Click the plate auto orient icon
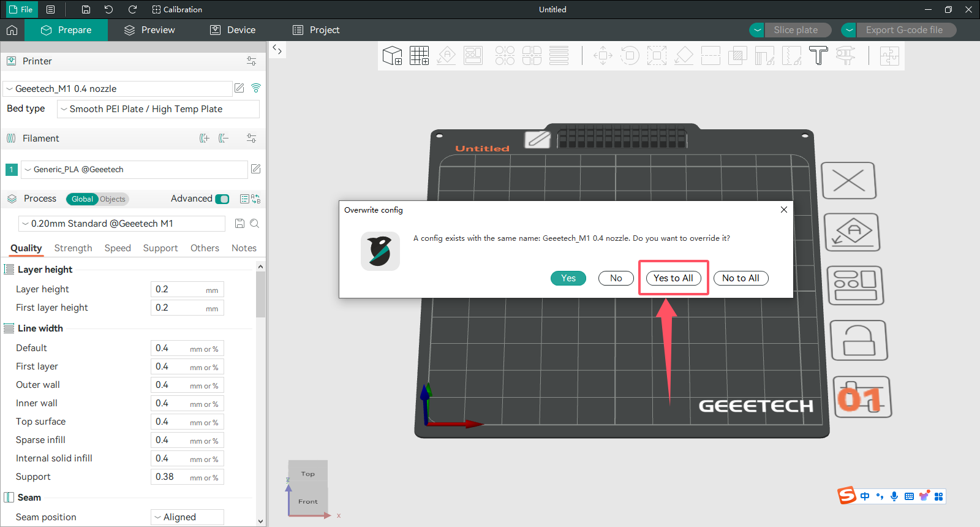The width and height of the screenshot is (980, 527). (x=852, y=232)
